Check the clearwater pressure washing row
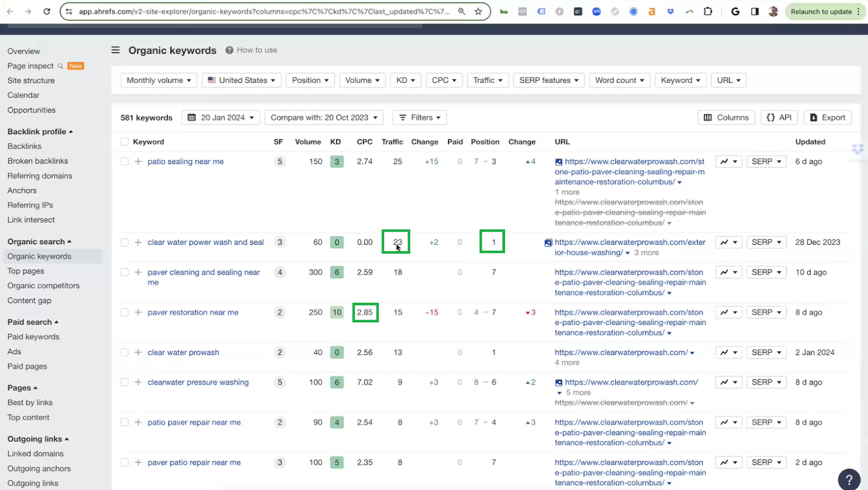 [125, 383]
